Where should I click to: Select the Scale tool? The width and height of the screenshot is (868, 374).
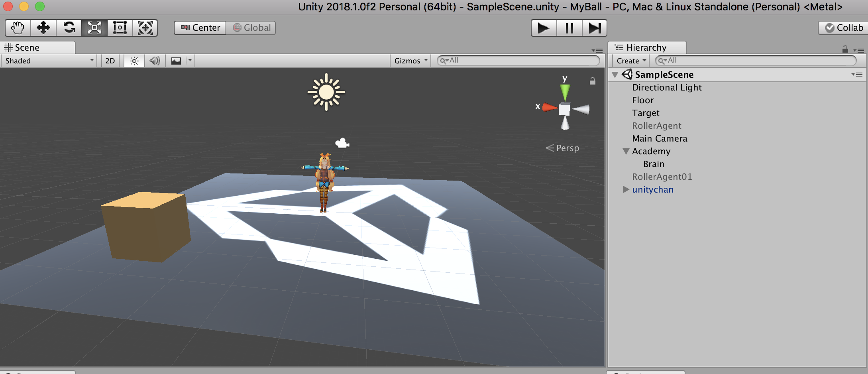pos(94,28)
